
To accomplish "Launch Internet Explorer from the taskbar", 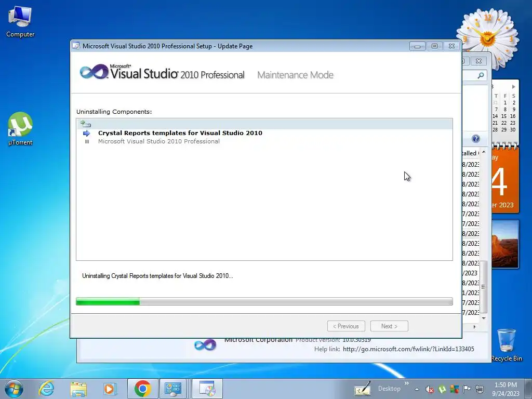I will pyautogui.click(x=46, y=389).
